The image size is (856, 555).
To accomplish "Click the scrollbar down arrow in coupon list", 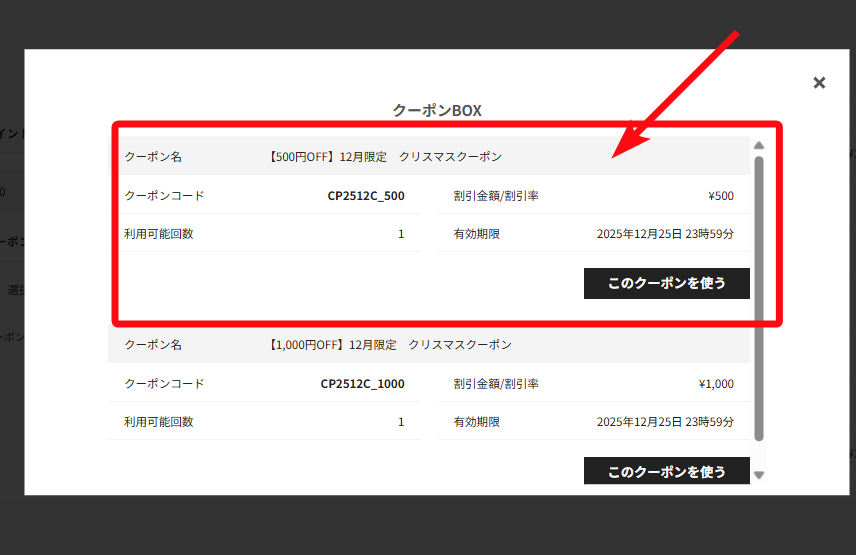I will point(759,475).
